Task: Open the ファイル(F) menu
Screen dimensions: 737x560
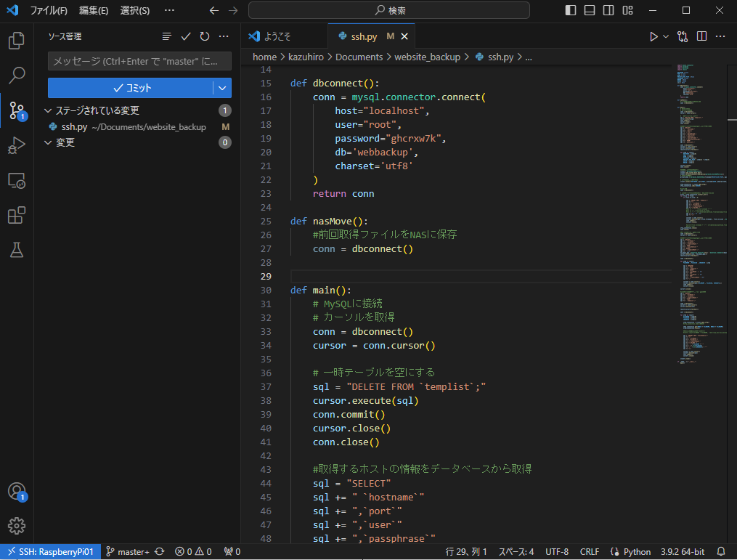Action: [49, 11]
